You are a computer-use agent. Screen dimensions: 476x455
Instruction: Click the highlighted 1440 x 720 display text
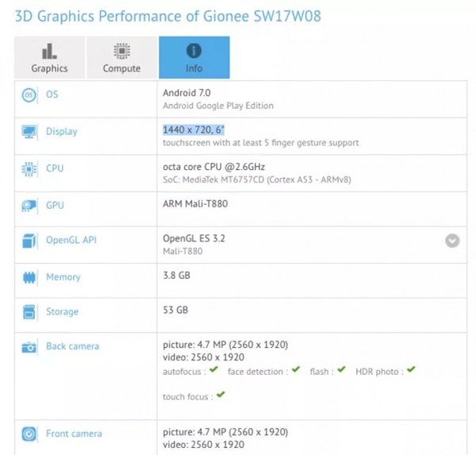point(194,129)
